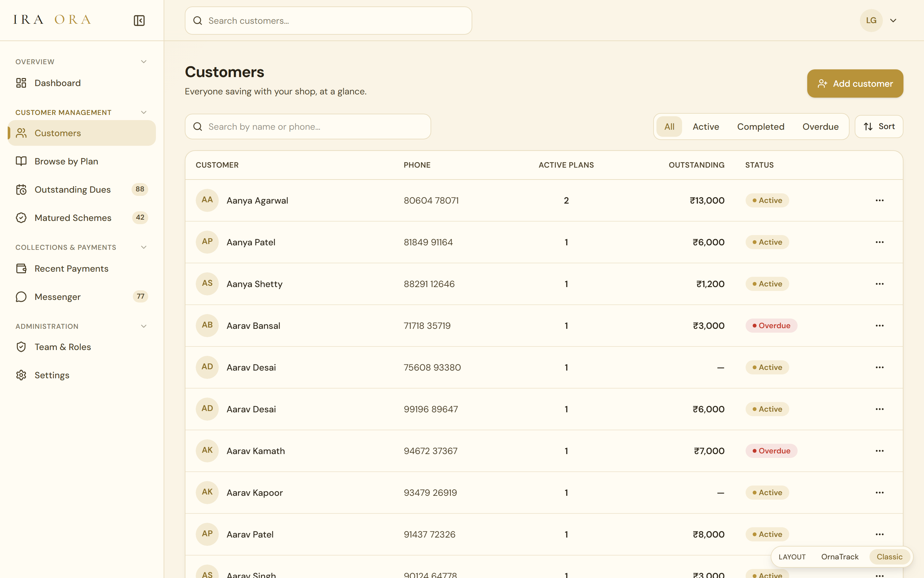Collapse the sidebar panel icon

click(x=139, y=20)
